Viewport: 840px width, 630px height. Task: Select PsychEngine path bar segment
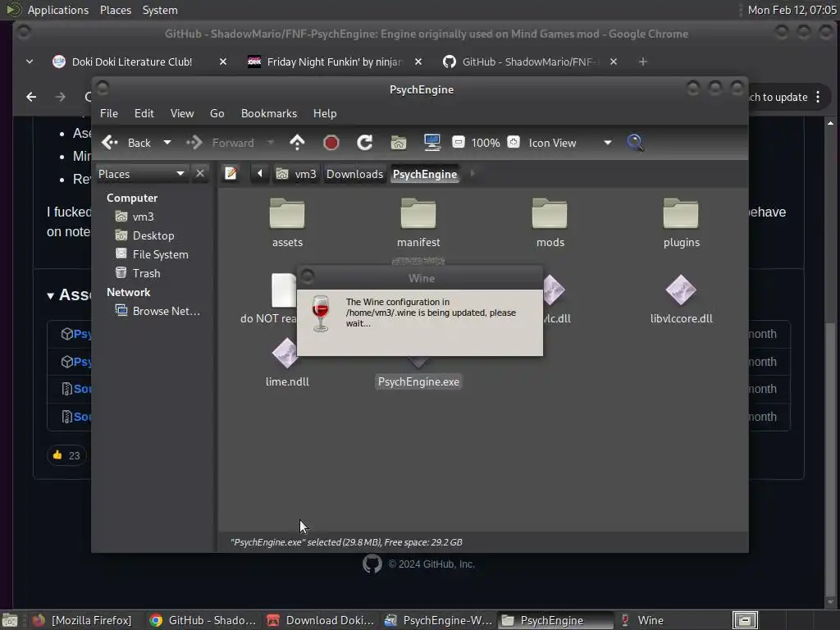pos(425,174)
